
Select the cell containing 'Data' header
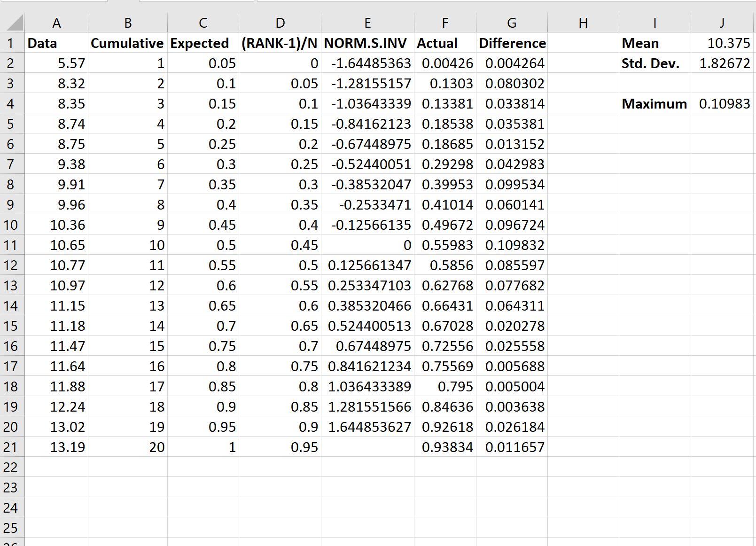coord(56,43)
